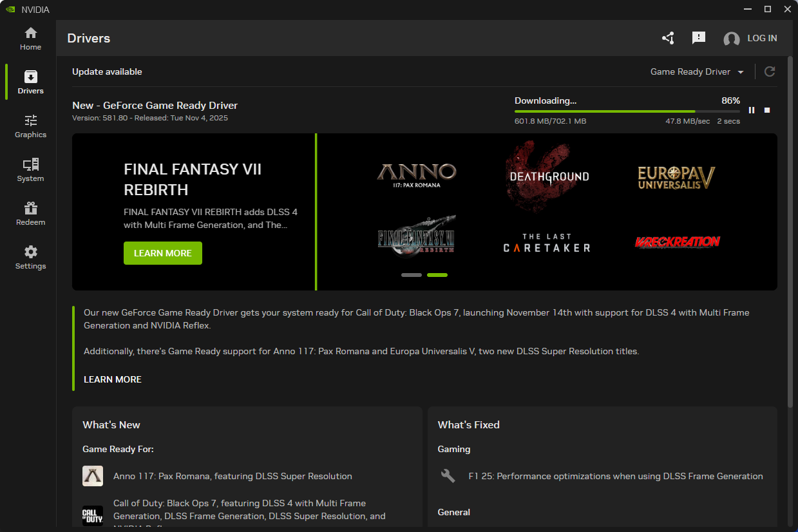This screenshot has width=798, height=532.
Task: Stop the driver download
Action: click(767, 110)
